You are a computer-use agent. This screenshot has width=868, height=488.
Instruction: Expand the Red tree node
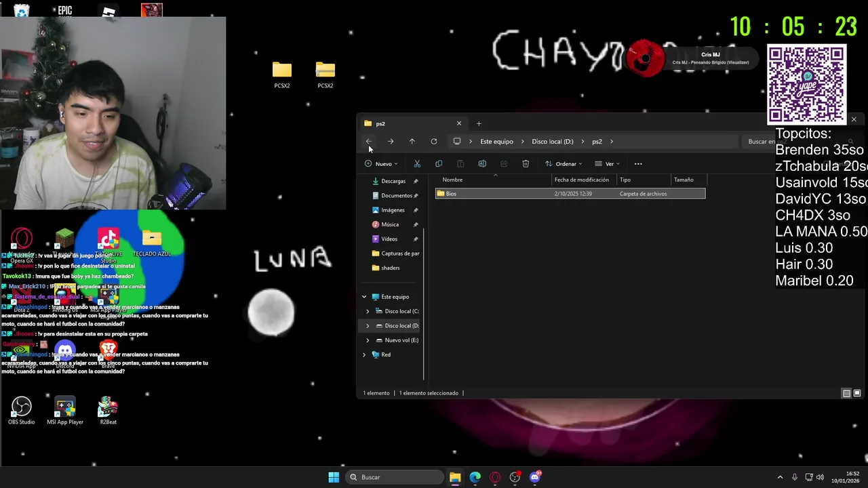pos(364,354)
